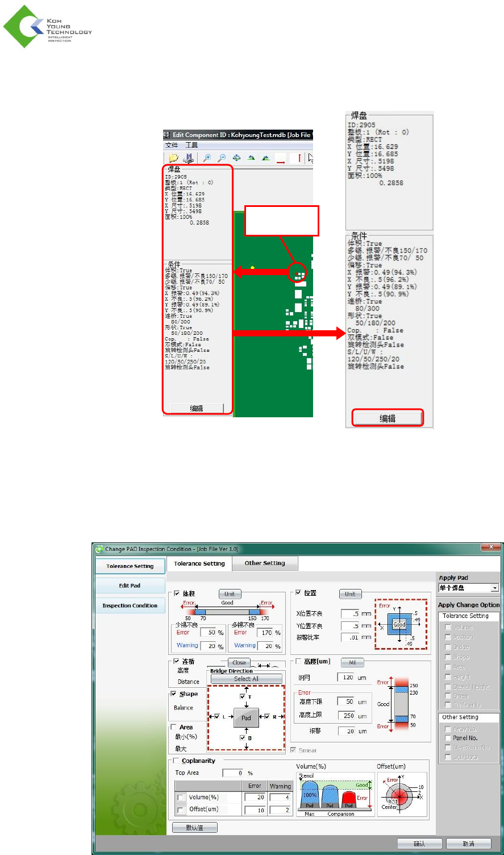Image resolution: width=504 pixels, height=855 pixels.
Task: Toggle the R bridge direction checkbox
Action: 268,717
